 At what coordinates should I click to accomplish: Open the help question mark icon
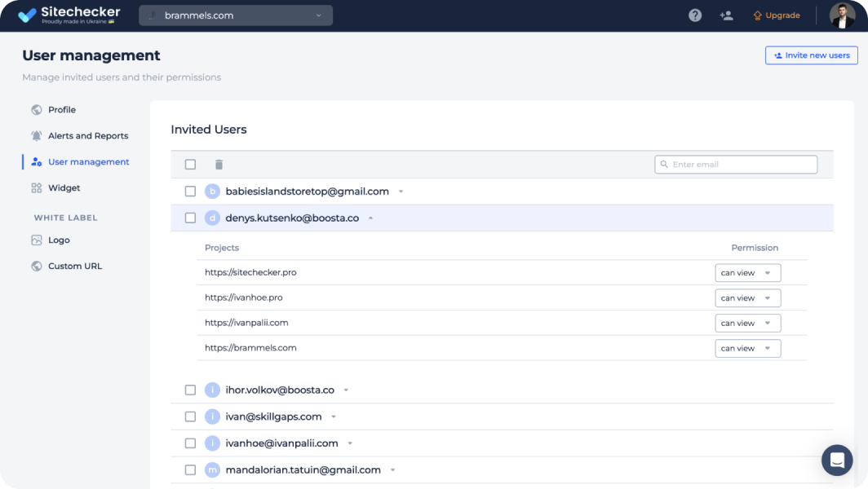click(x=695, y=15)
